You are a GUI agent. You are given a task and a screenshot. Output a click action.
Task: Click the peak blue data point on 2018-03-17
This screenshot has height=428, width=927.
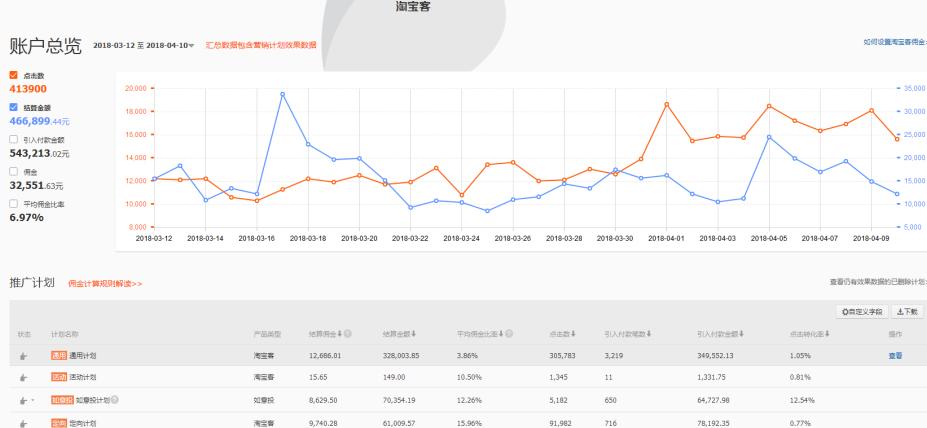(x=283, y=94)
